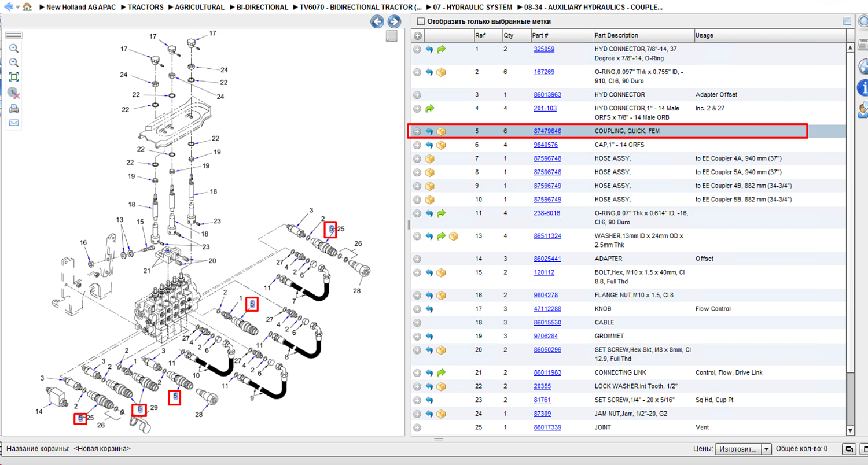This screenshot has width=868, height=465.
Task: Add the COUPLING, QUICK, FEM row to the cart
Action: [x=417, y=131]
